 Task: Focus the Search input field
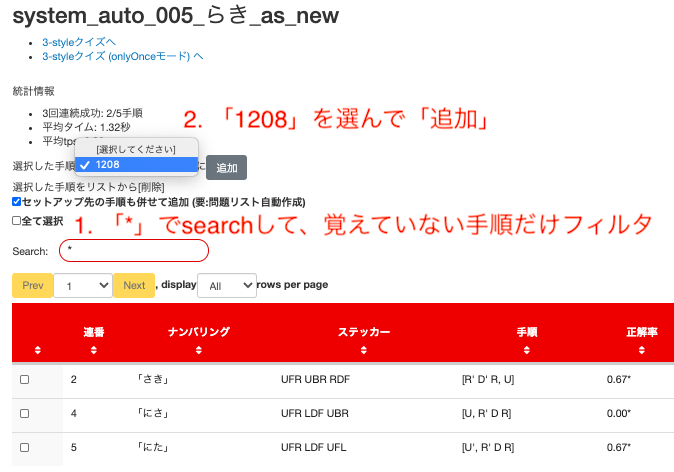(134, 250)
